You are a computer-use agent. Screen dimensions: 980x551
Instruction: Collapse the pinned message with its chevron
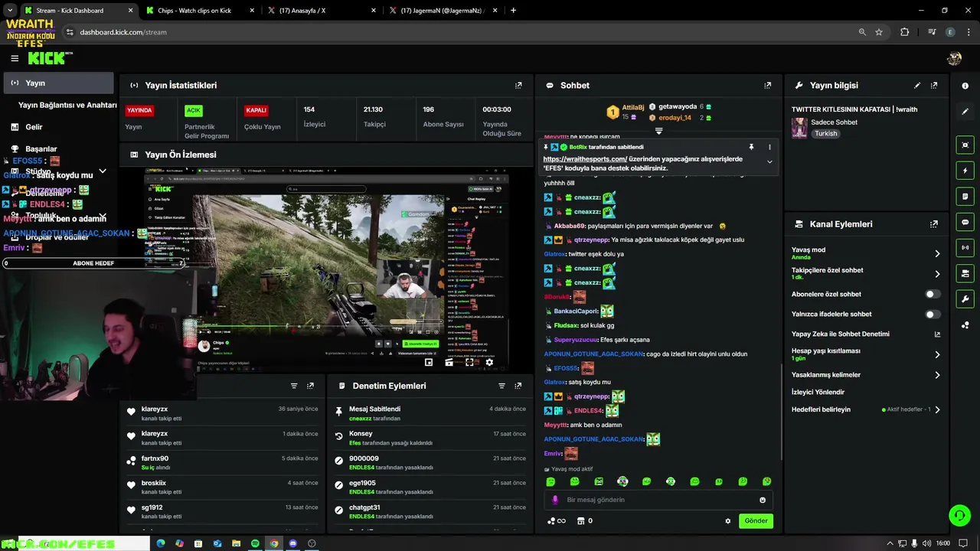(x=769, y=161)
